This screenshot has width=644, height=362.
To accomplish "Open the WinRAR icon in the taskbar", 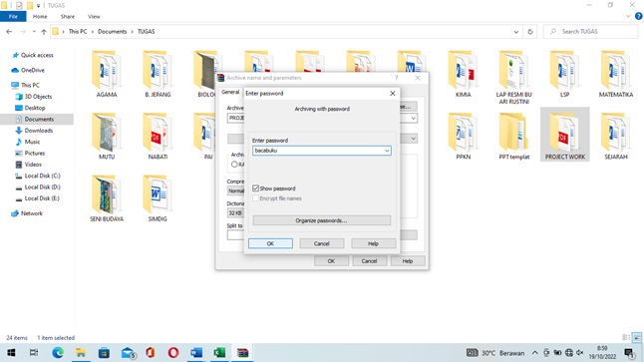I will [x=242, y=353].
